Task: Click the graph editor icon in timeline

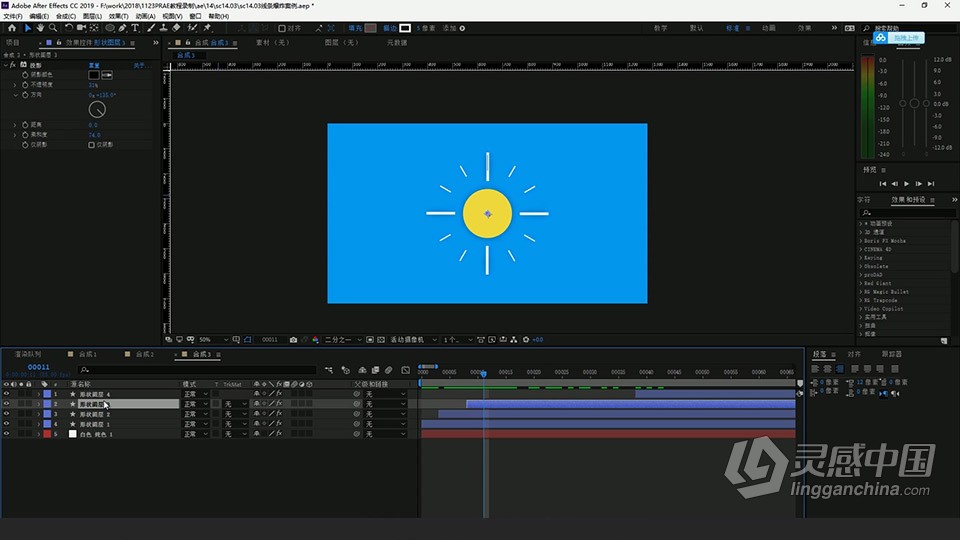Action: (405, 370)
